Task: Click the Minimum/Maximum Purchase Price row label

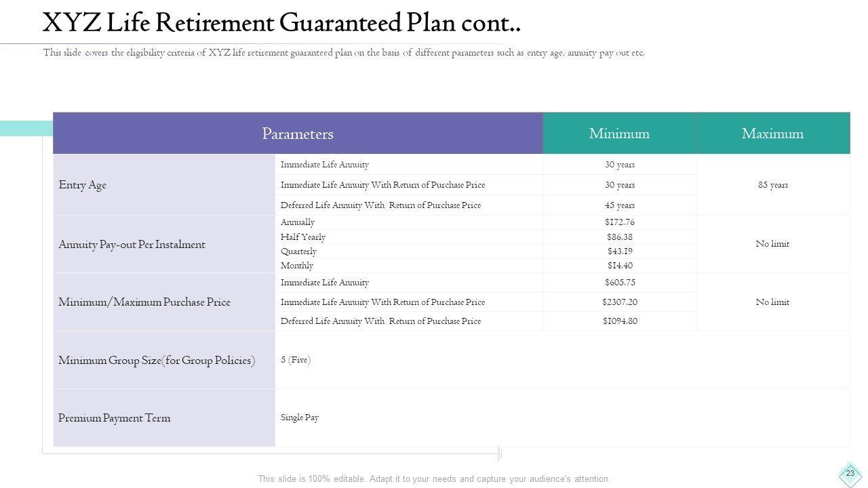Action: (x=144, y=302)
